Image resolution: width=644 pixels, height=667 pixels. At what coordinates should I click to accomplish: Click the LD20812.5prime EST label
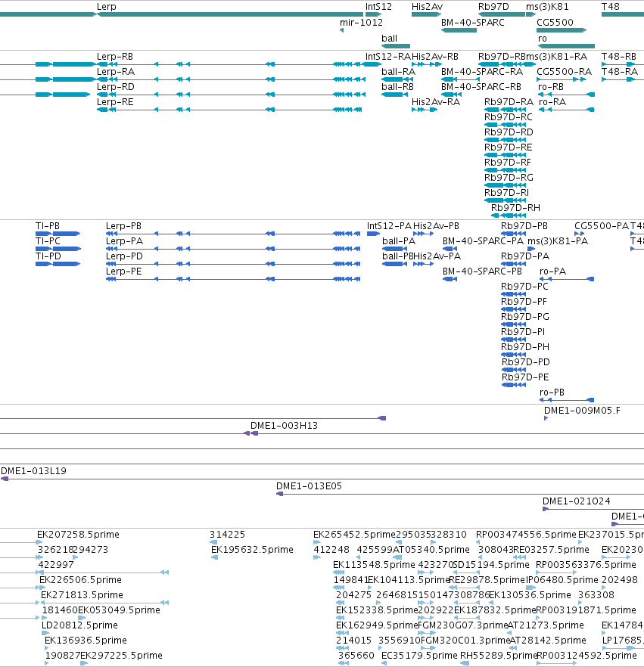click(79, 625)
